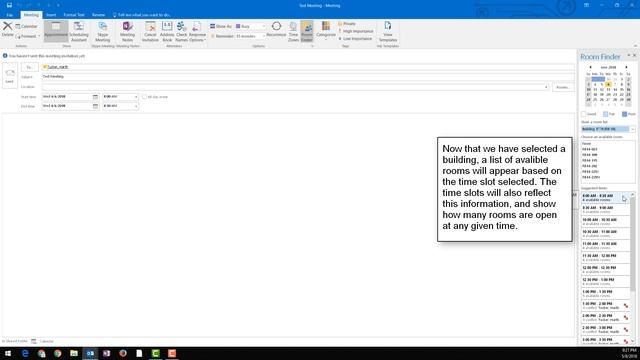
Task: Click suggested times scrollbar
Action: pyautogui.click(x=633, y=245)
